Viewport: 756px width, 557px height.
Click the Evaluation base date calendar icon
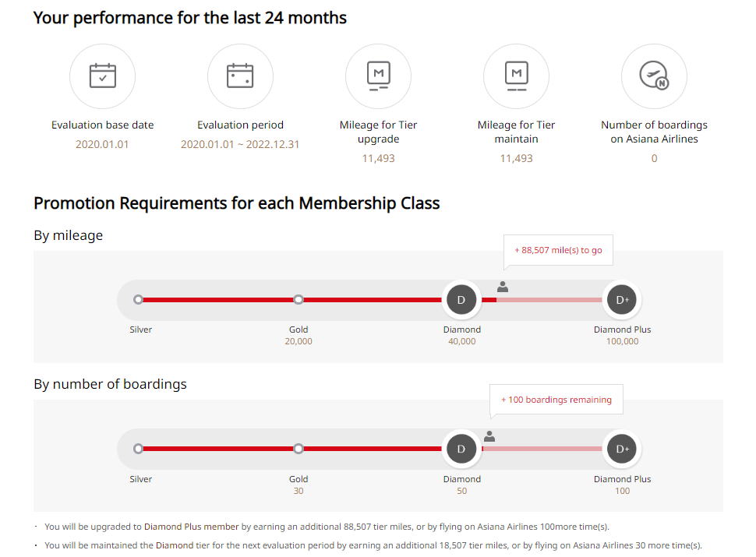coord(102,76)
